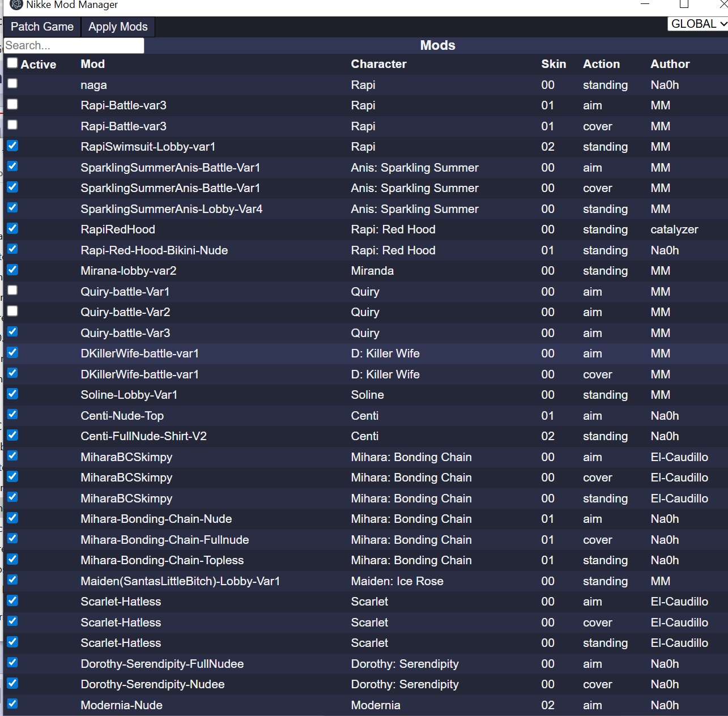Maximize the Nikke Mod Manager window
The image size is (728, 716).
(x=684, y=5)
